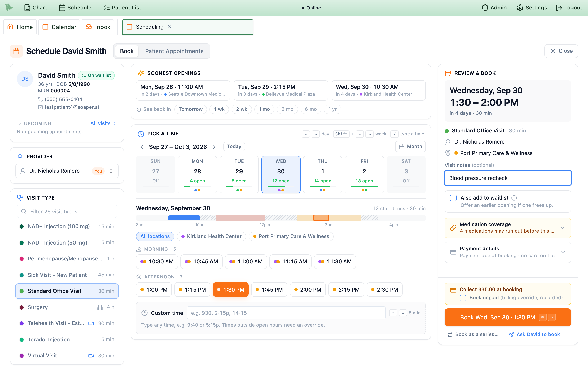Expand the Payment details section

pyautogui.click(x=508, y=252)
